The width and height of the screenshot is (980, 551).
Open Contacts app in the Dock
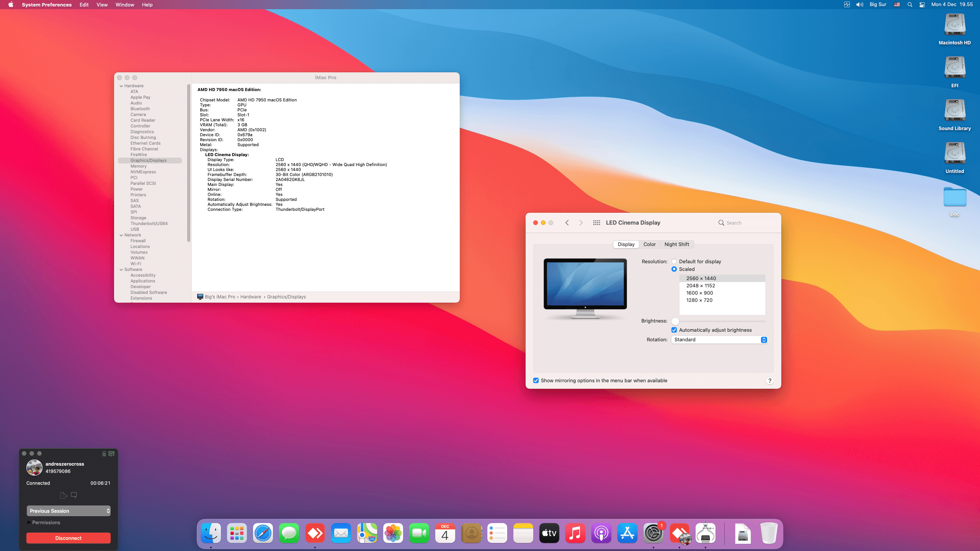[471, 533]
